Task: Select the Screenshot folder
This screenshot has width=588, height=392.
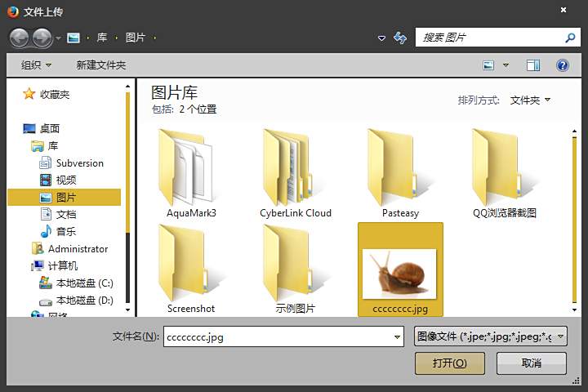Action: (x=191, y=269)
